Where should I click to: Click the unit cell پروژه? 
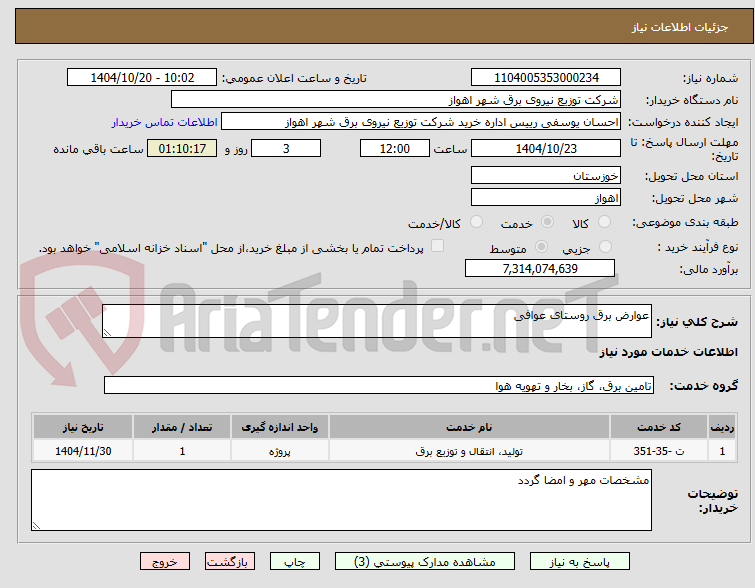click(280, 451)
